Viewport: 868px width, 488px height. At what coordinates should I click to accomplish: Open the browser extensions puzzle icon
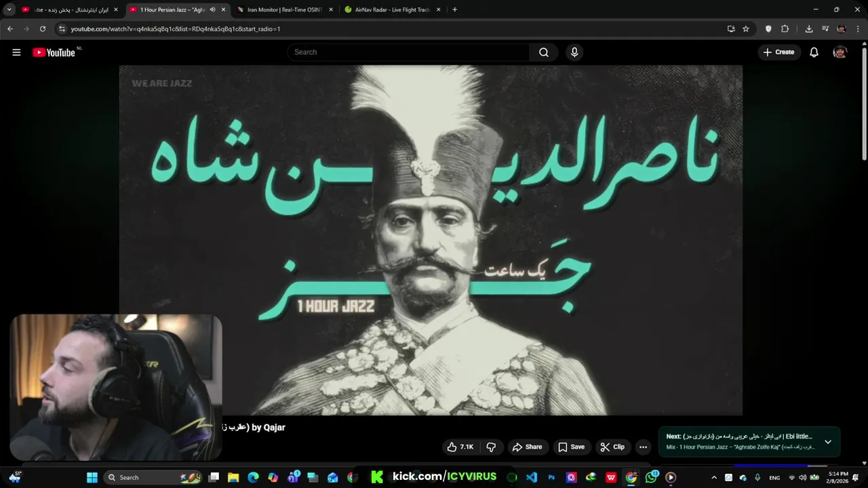[785, 28]
